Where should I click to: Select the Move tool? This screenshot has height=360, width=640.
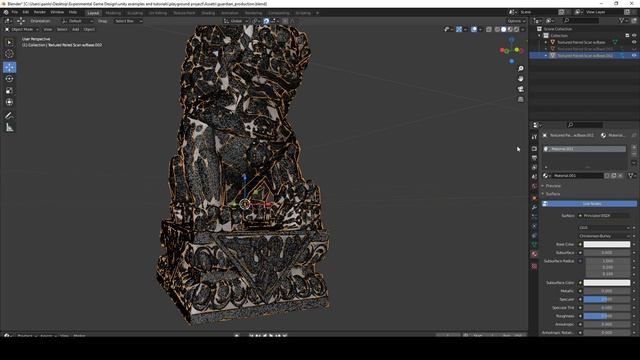9,67
